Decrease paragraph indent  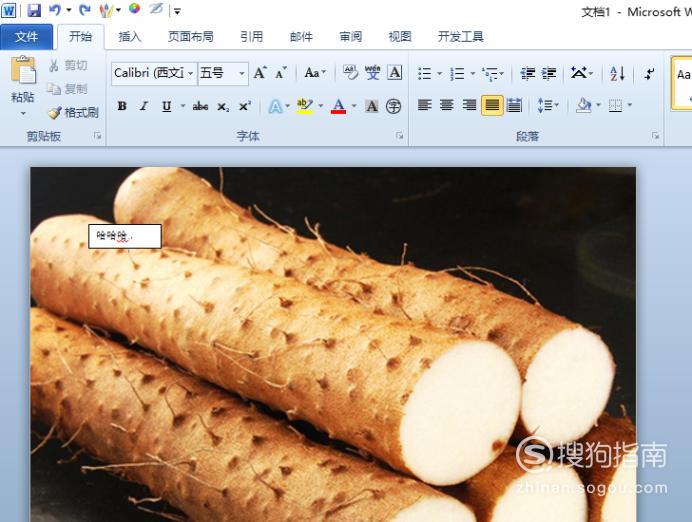tap(528, 73)
